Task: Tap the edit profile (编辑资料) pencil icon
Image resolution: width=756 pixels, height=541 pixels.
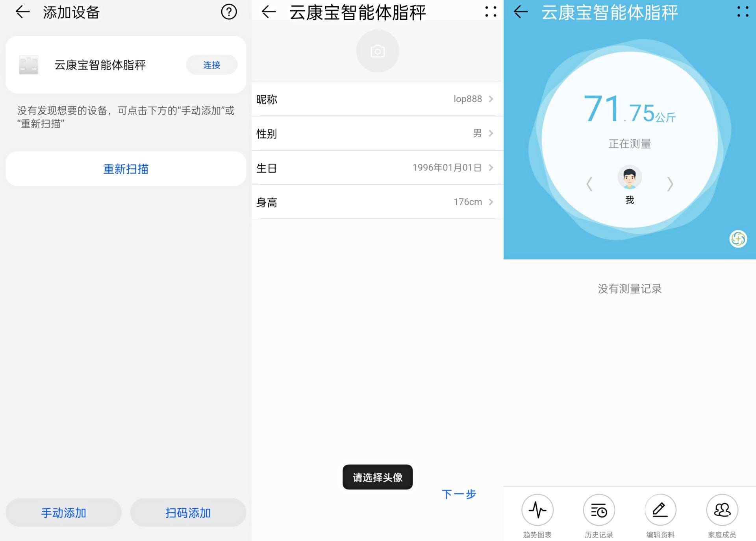Action: click(660, 510)
